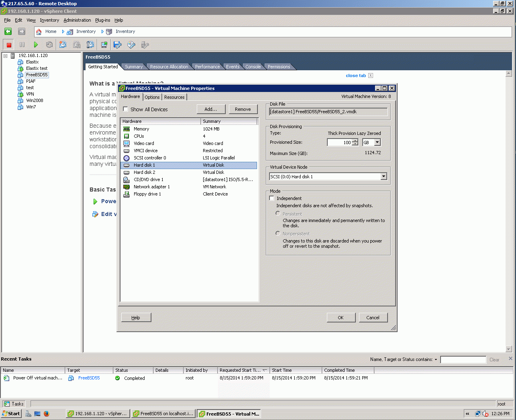Switch to the Performance tab
The width and height of the screenshot is (516, 420).
coord(207,67)
